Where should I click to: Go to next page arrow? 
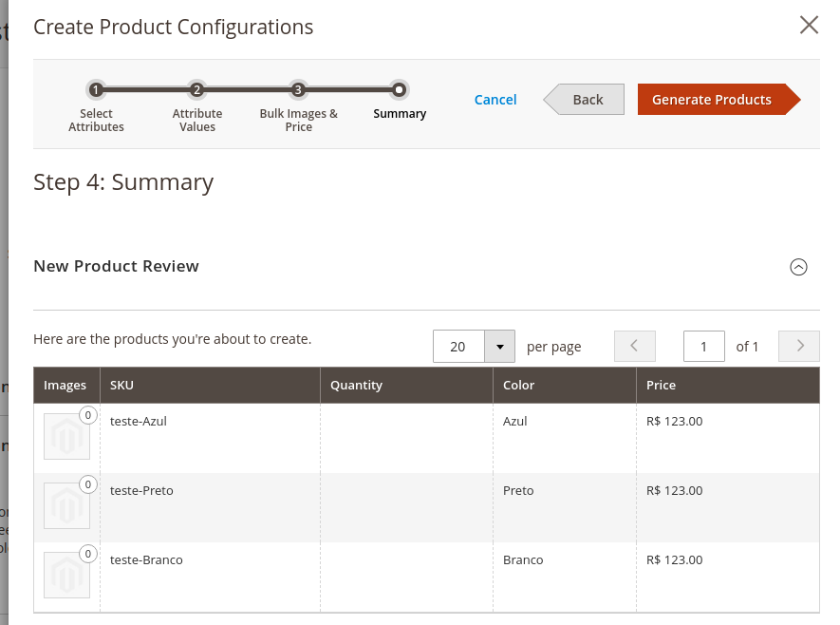coord(799,346)
